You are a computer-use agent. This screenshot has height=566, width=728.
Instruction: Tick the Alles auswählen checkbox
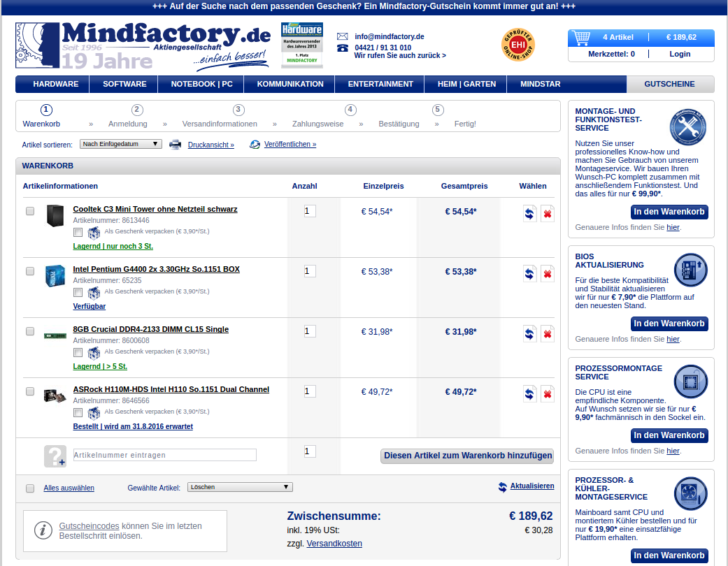click(30, 488)
